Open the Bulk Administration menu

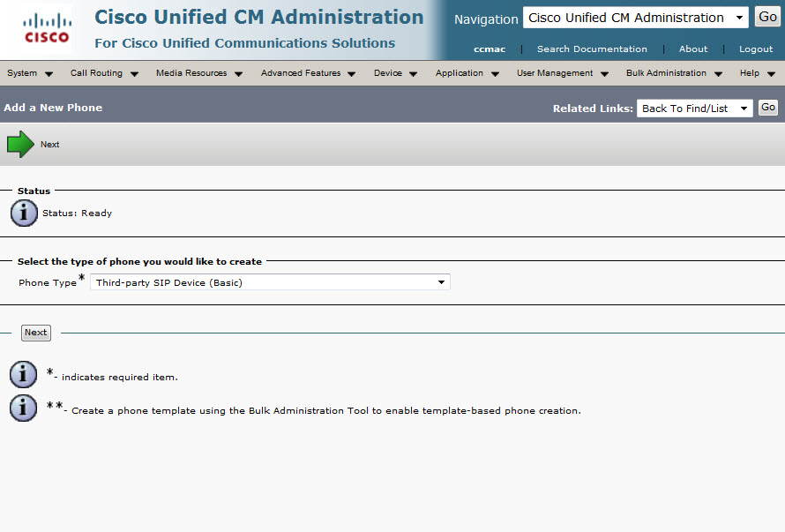[674, 73]
